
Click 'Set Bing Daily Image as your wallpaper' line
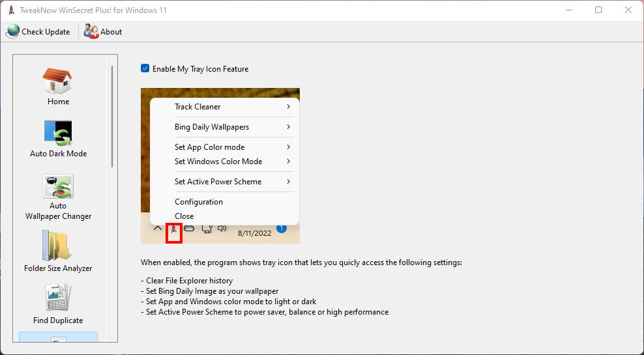209,291
